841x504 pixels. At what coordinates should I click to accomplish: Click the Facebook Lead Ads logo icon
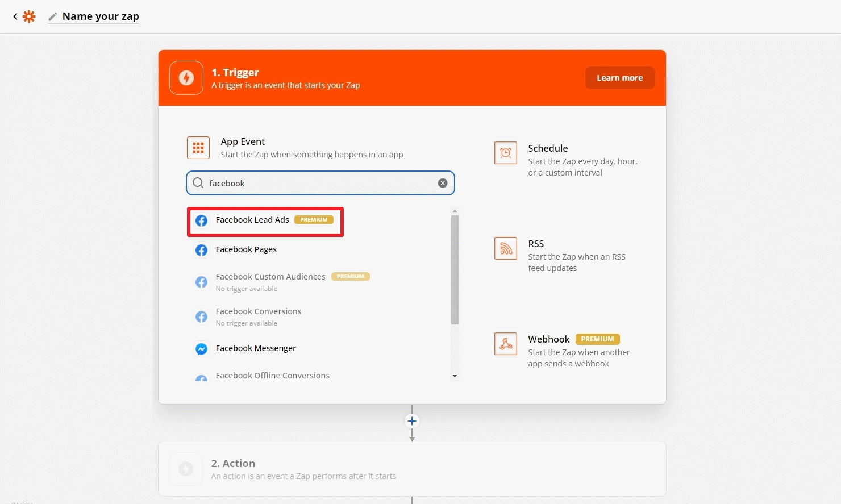(201, 220)
